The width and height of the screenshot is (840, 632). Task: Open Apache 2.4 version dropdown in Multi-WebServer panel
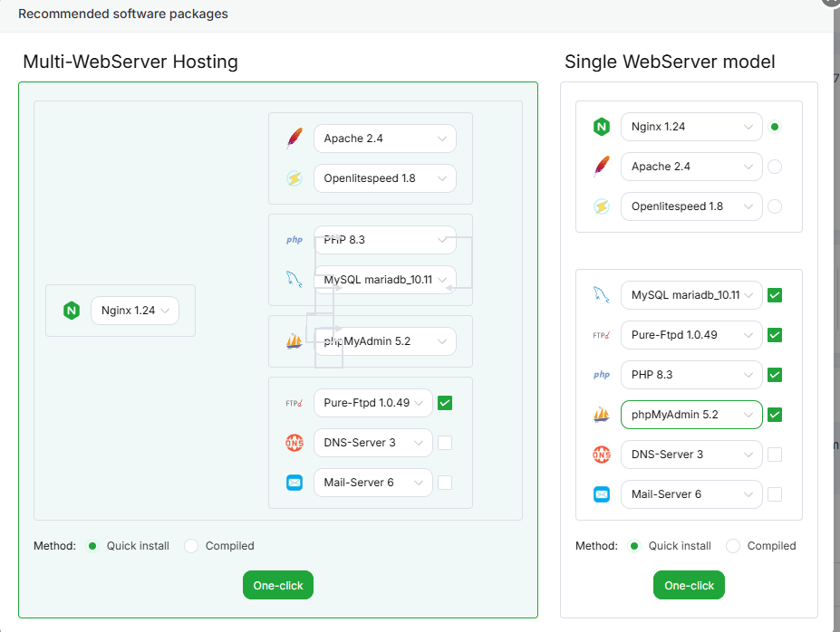point(384,139)
